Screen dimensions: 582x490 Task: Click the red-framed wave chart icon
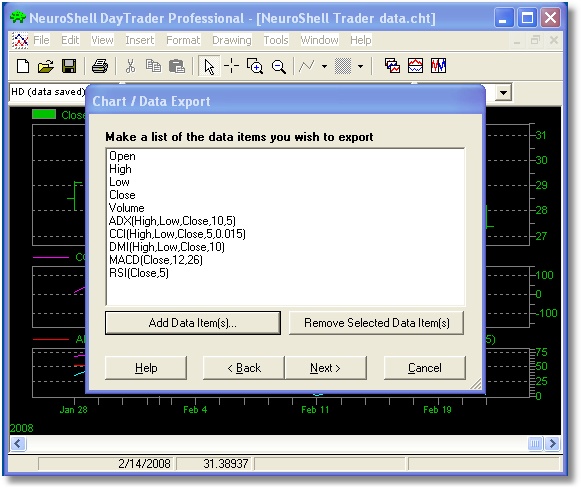click(x=415, y=66)
